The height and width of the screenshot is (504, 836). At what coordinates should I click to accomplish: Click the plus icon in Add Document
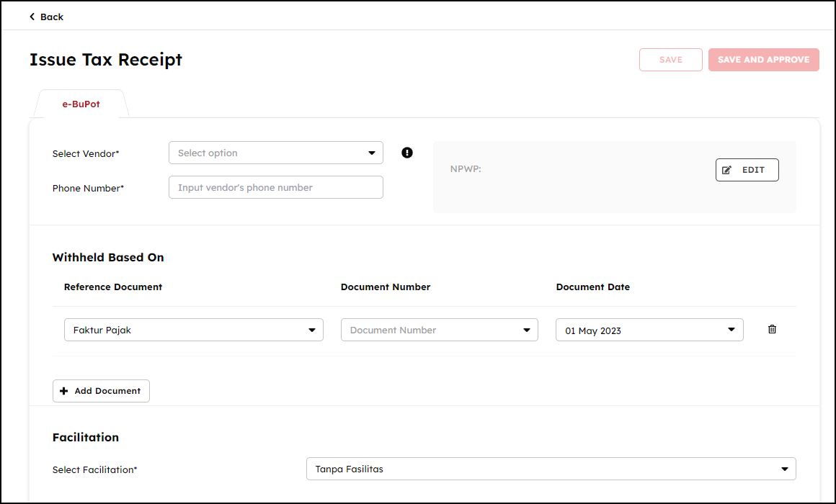(64, 391)
